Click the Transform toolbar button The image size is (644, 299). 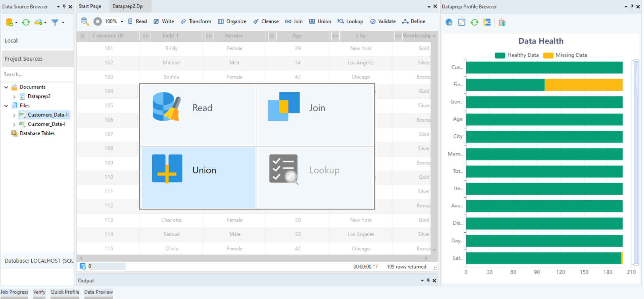[x=196, y=22]
